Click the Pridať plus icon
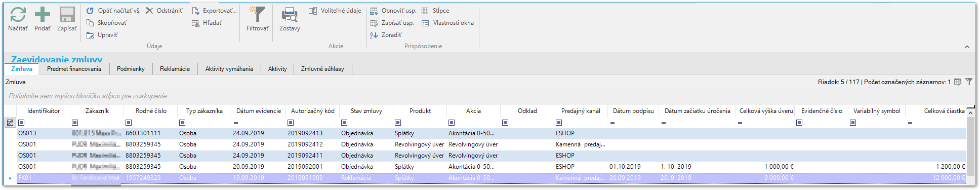 tap(43, 15)
